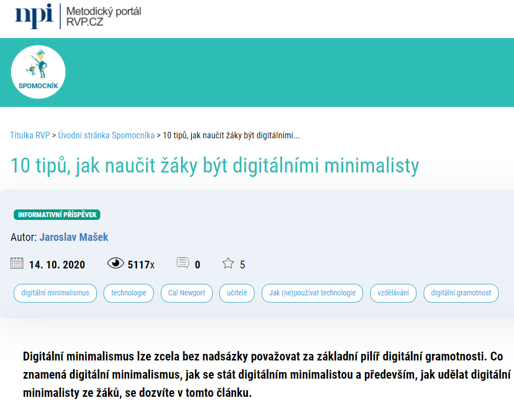
Task: Open the Metodický portál RVP.CZ title
Action: click(x=104, y=17)
